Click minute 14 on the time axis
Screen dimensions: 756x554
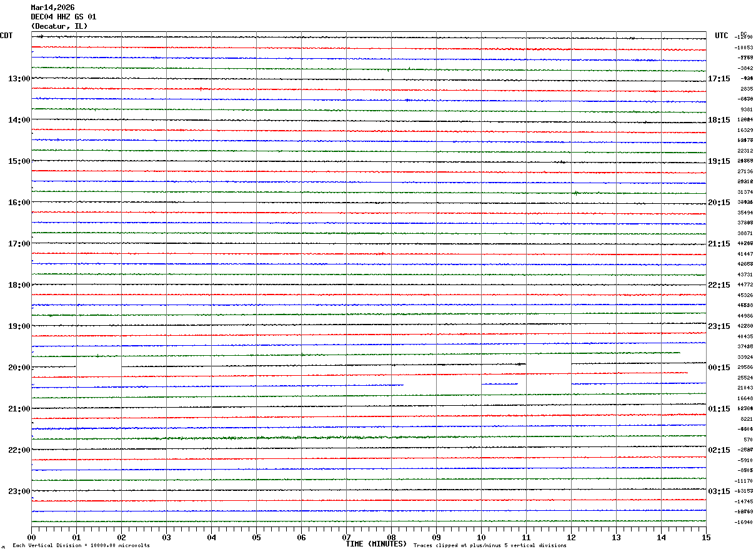[661, 536]
